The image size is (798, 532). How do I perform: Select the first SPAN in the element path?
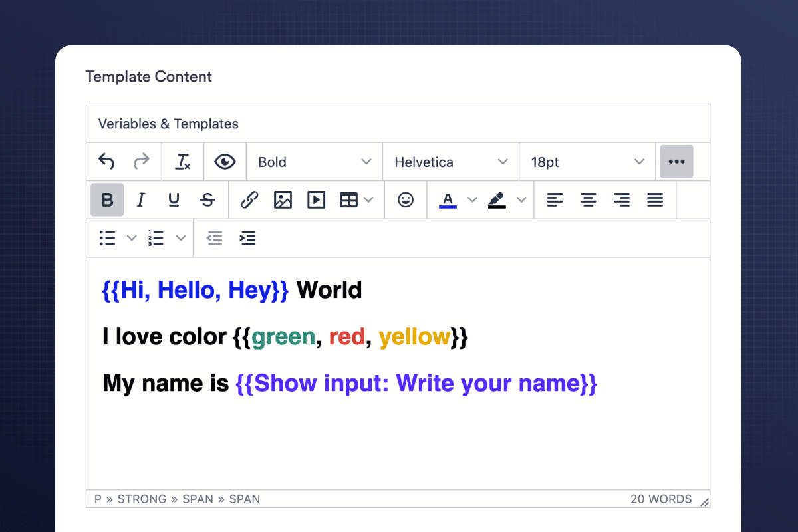[x=198, y=499]
